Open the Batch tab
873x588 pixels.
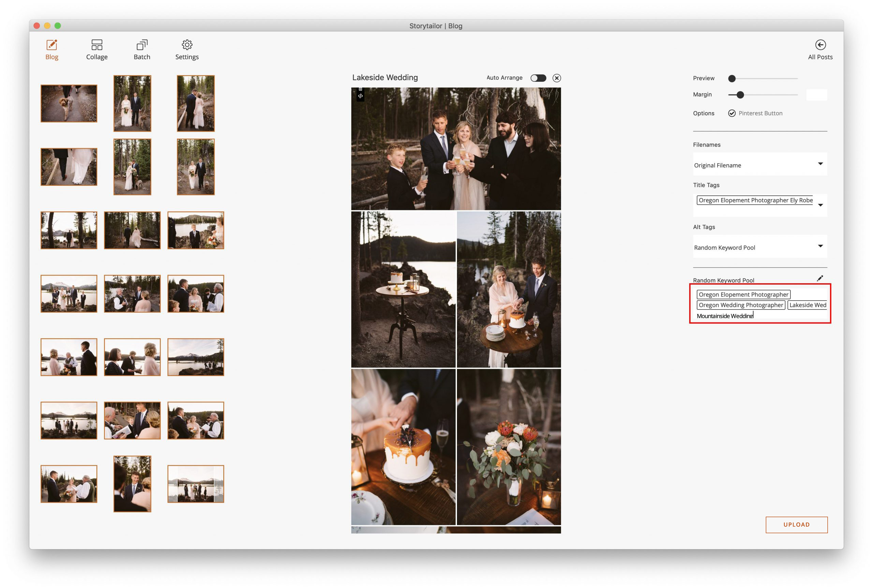(142, 49)
